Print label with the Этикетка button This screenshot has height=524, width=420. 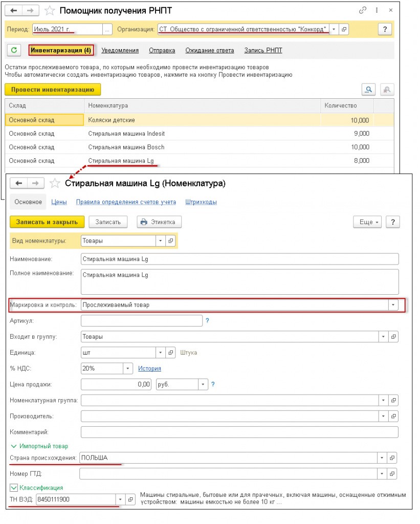[159, 222]
